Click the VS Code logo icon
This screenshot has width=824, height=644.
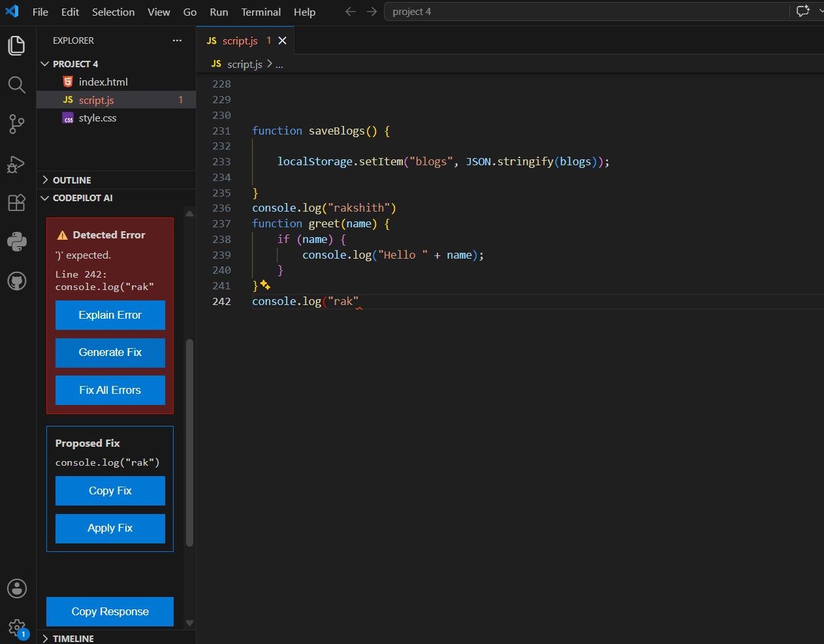12,11
